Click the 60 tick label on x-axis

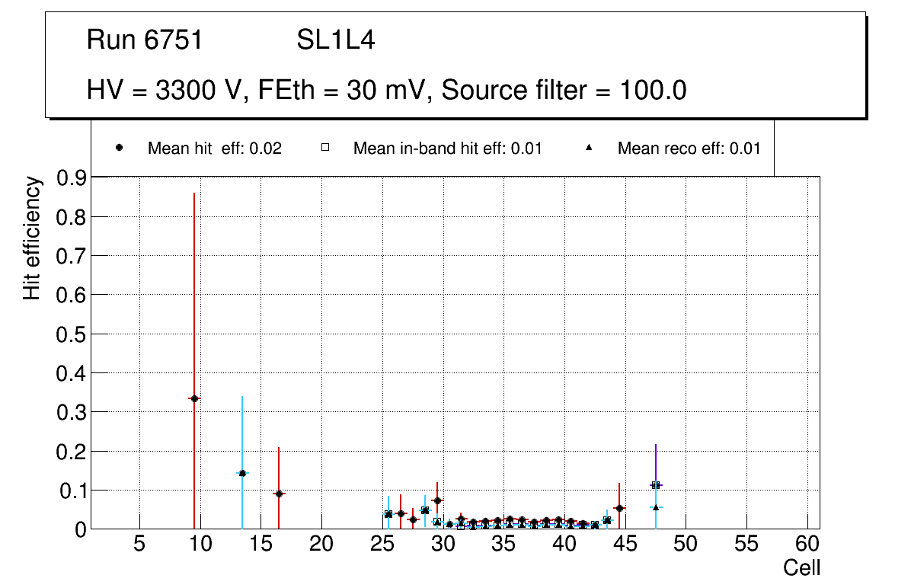pyautogui.click(x=807, y=544)
